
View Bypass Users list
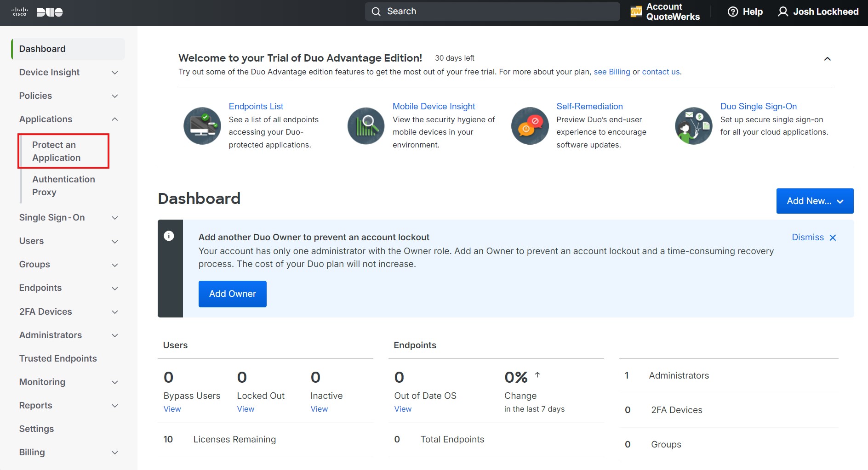[x=172, y=409]
